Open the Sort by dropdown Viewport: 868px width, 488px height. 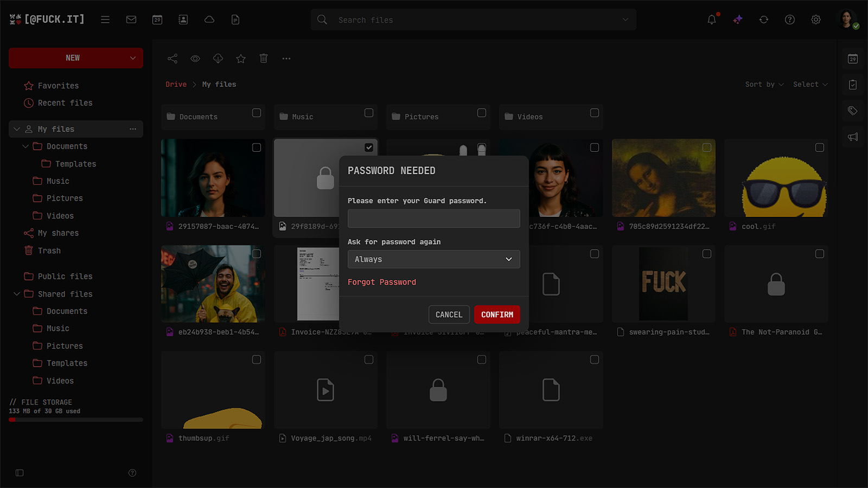[764, 85]
